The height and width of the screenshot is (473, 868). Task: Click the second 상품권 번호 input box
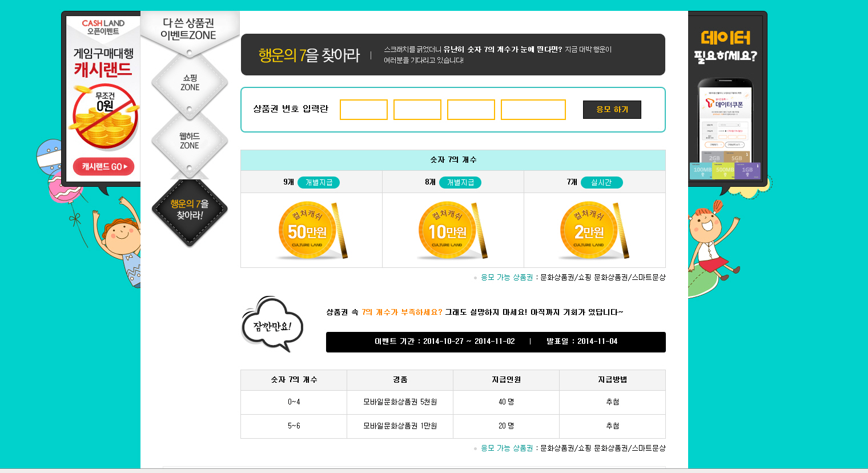point(417,110)
